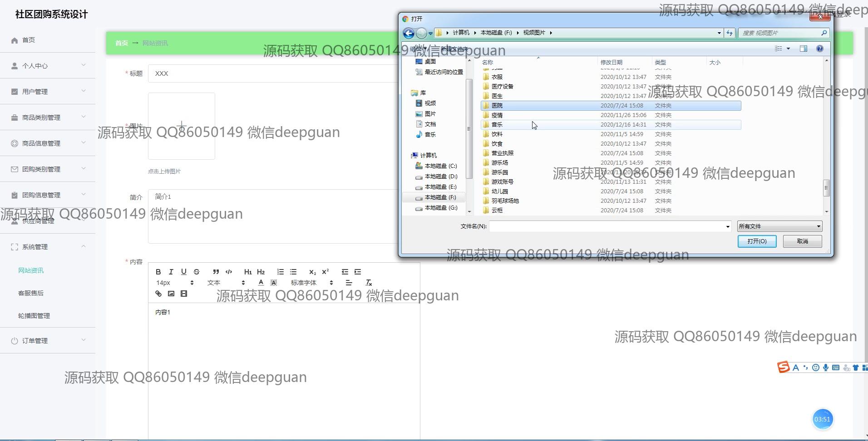Insert a video into the content
Screen dimensions: 868x441
[x=184, y=294]
